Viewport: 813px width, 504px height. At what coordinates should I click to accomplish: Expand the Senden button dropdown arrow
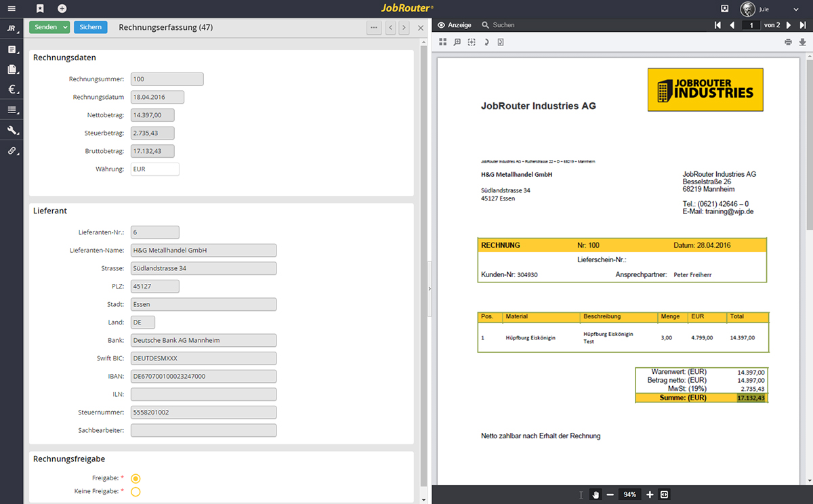(65, 27)
